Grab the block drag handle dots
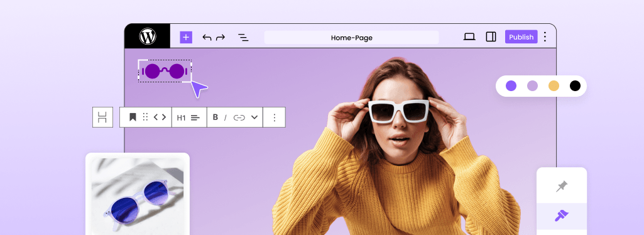The image size is (644, 235). pyautogui.click(x=145, y=117)
